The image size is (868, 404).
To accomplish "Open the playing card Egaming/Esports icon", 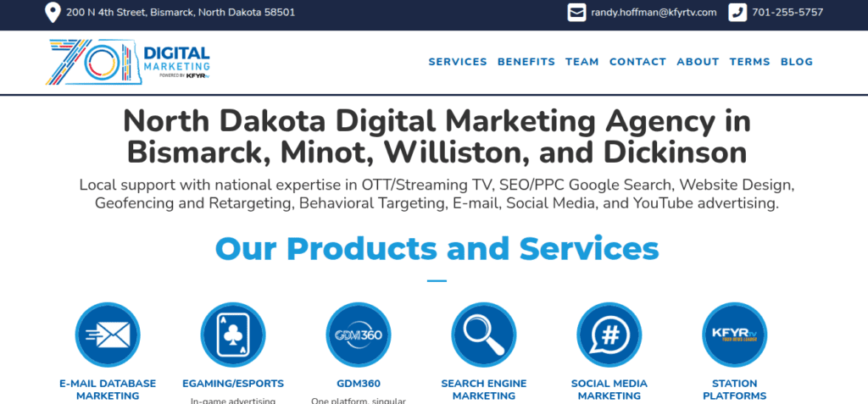I will pyautogui.click(x=233, y=335).
